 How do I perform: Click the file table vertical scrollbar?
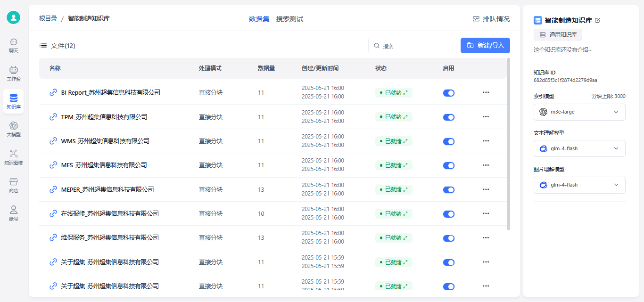pos(508,144)
